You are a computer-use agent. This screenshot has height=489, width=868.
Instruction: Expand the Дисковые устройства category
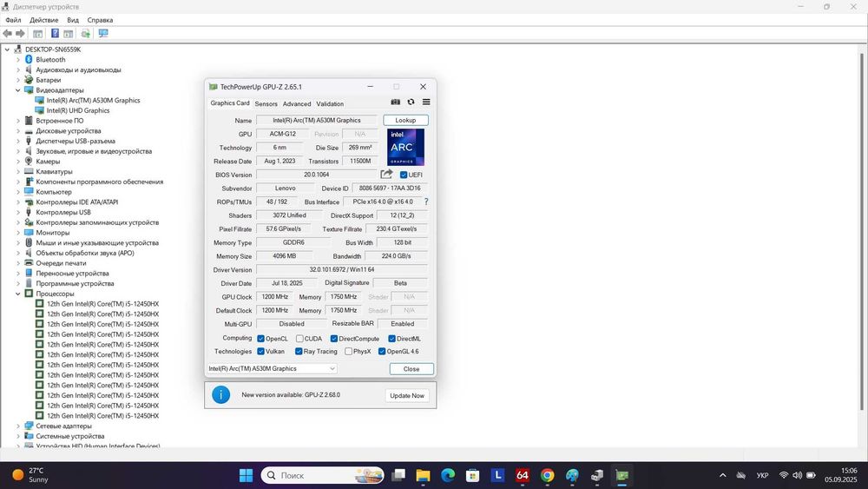pos(17,130)
